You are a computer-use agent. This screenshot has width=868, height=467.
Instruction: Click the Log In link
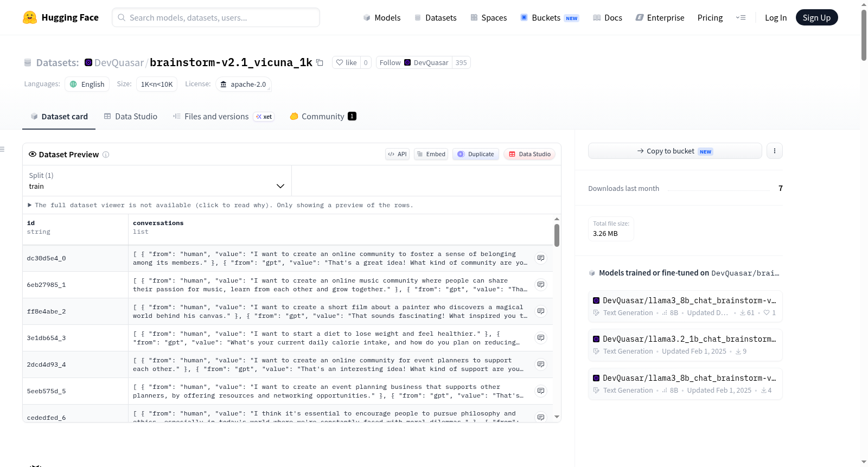776,17
